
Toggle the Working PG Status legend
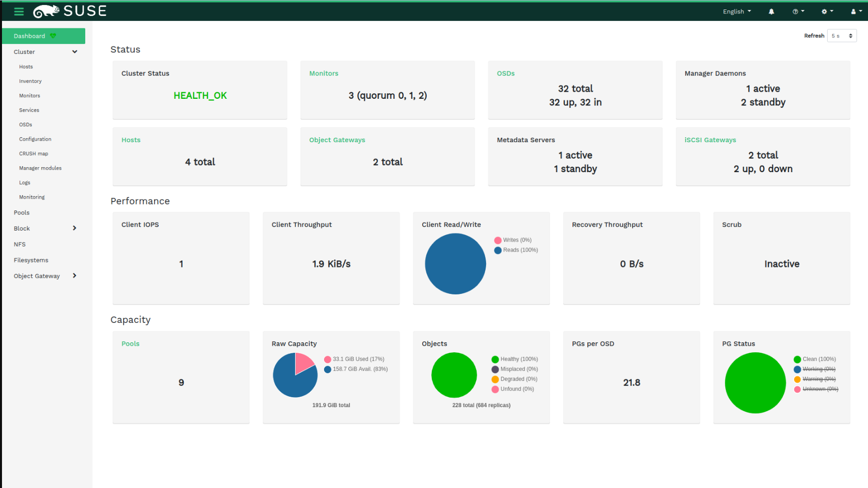(818, 369)
